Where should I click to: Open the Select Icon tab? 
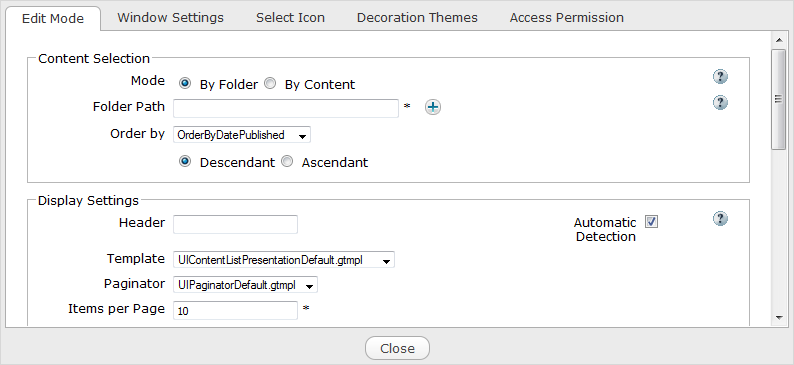click(290, 18)
